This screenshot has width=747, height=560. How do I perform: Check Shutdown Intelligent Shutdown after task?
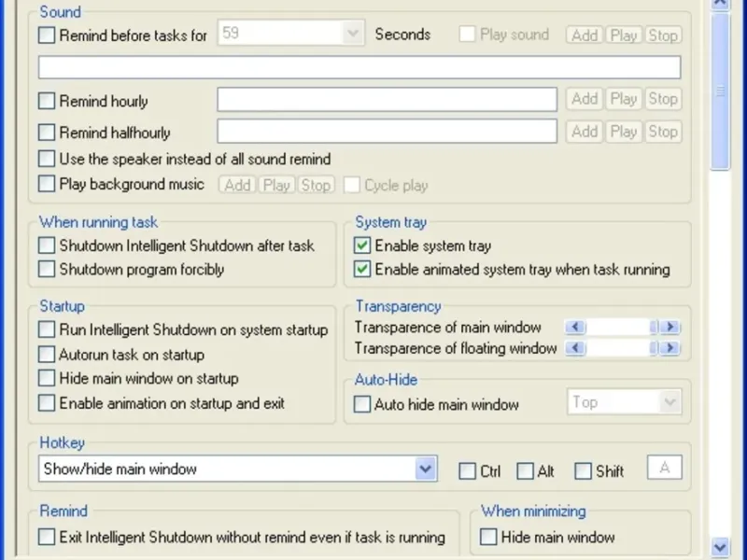(x=46, y=245)
